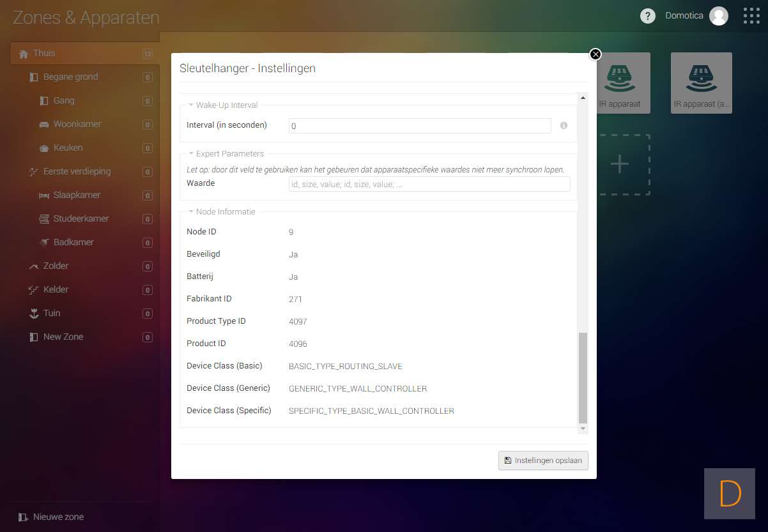Click Instellingen opslaan button
Screen dimensions: 768x532
click(x=543, y=460)
